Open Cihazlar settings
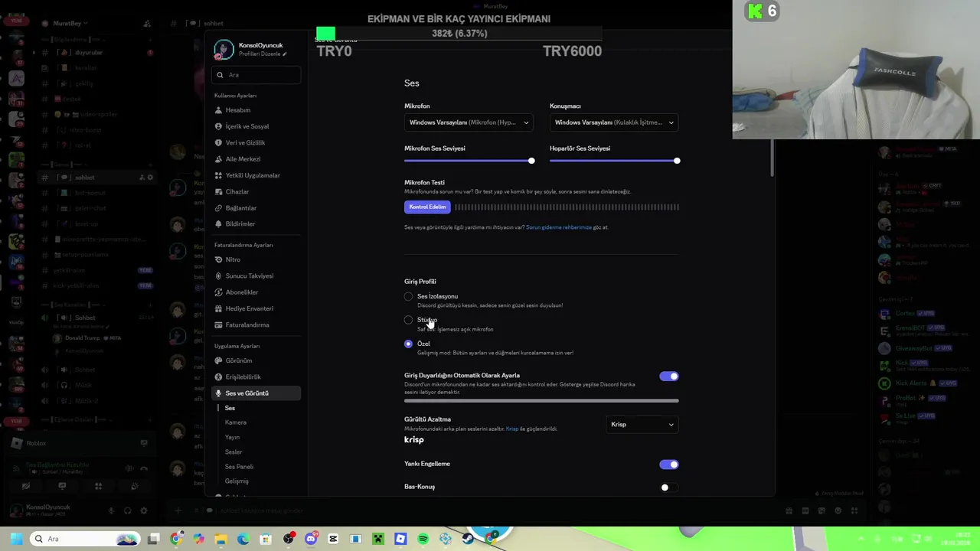980x551 pixels. click(256, 191)
